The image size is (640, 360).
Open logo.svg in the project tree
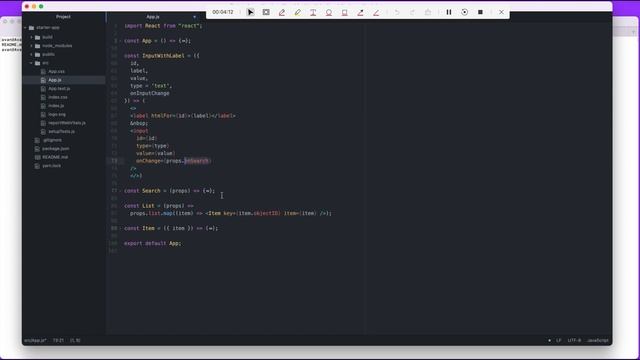57,114
